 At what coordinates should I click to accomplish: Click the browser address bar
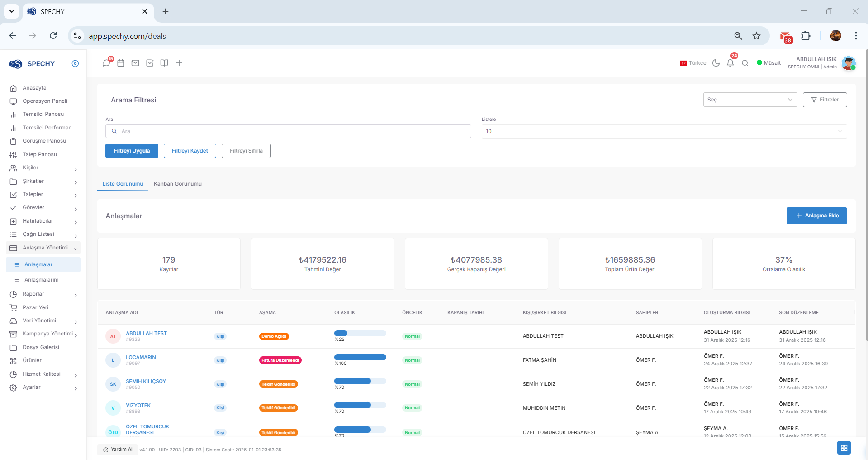point(407,36)
